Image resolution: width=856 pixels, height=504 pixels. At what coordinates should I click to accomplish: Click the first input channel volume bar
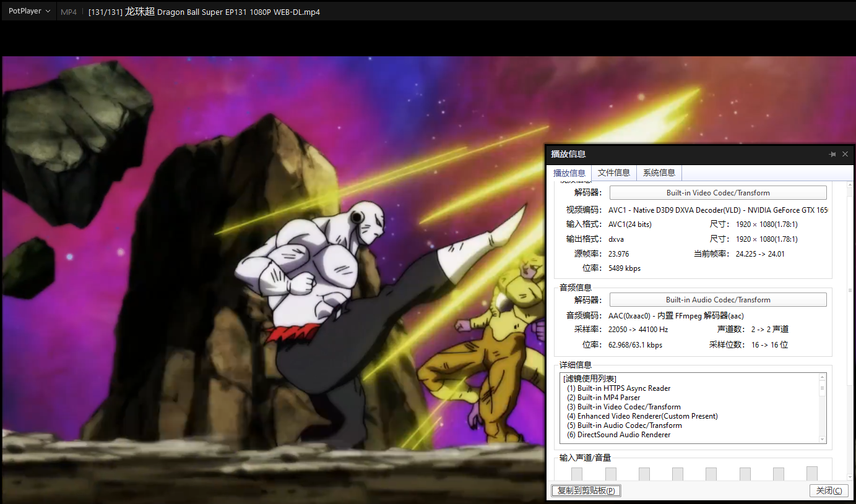577,474
